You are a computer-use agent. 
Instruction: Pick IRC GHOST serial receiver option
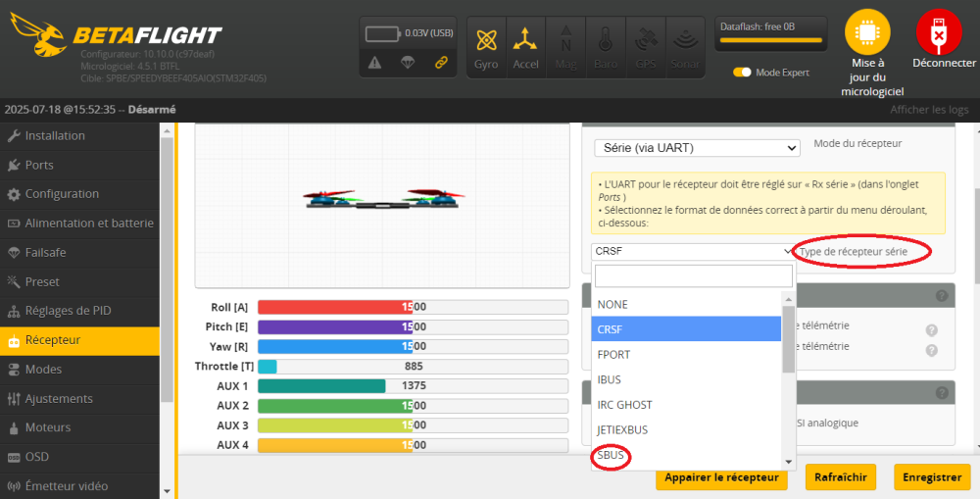pyautogui.click(x=624, y=405)
